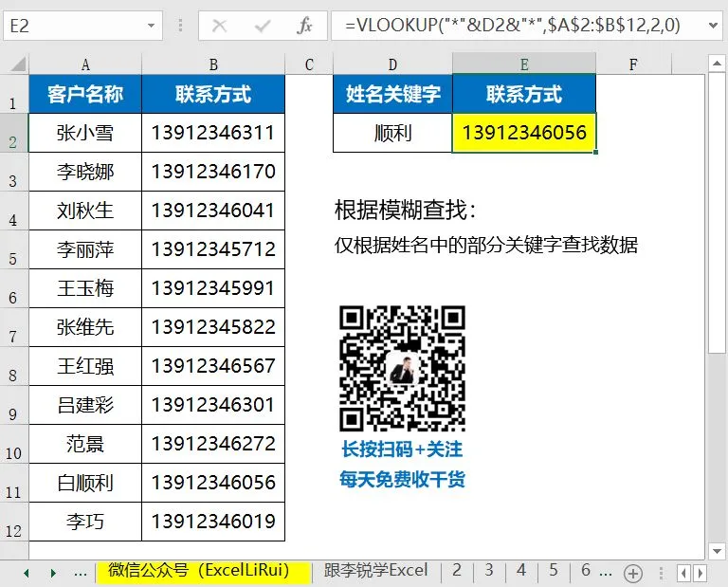Open the Name Box dropdown arrow

point(151,26)
